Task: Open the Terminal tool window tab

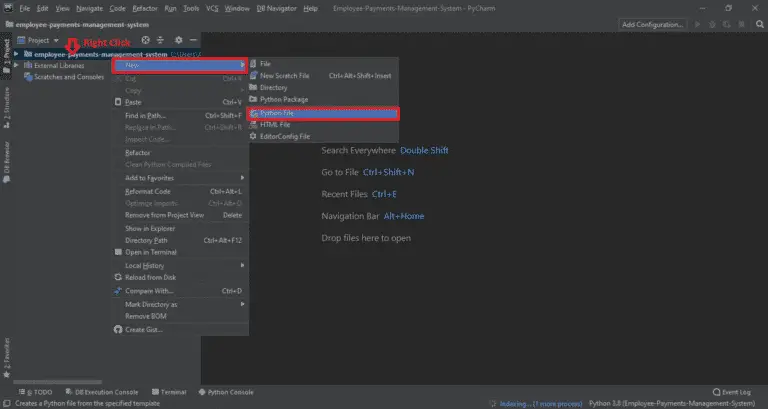Action: click(169, 392)
